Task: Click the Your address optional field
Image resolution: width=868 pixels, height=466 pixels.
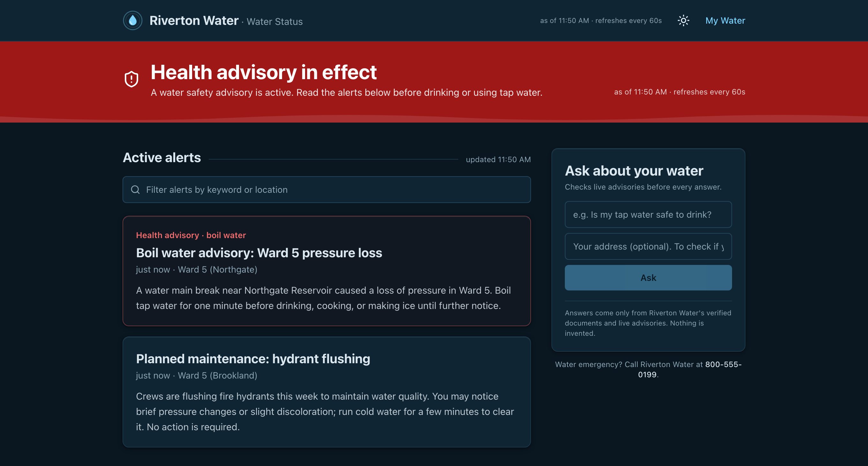Action: [x=648, y=246]
